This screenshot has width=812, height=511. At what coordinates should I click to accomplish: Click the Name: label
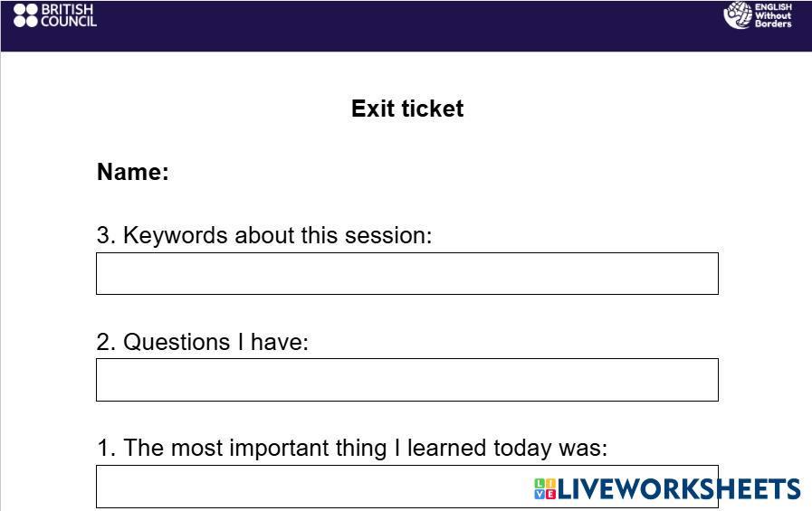tap(133, 172)
